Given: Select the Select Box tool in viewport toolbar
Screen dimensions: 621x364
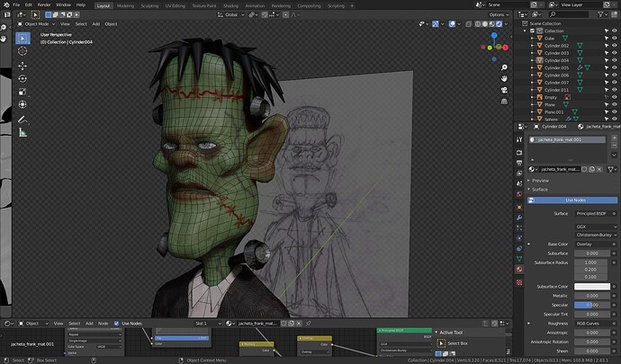Looking at the screenshot, I should pos(22,38).
